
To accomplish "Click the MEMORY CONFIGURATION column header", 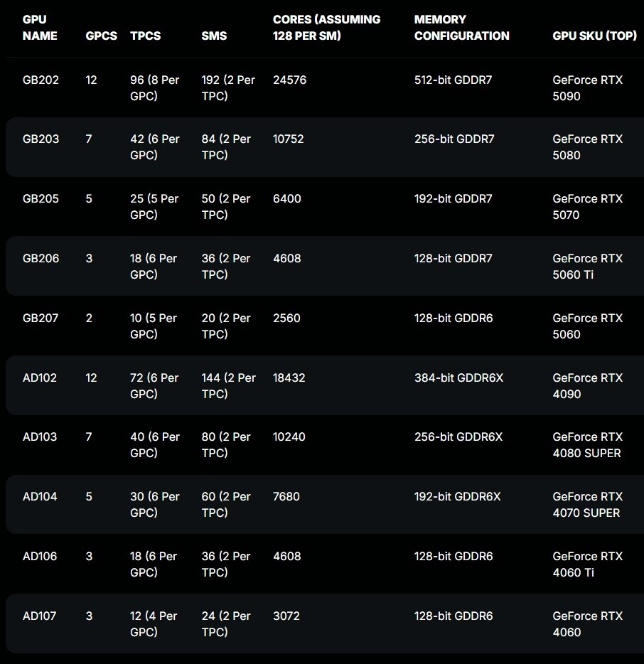I will tap(461, 28).
